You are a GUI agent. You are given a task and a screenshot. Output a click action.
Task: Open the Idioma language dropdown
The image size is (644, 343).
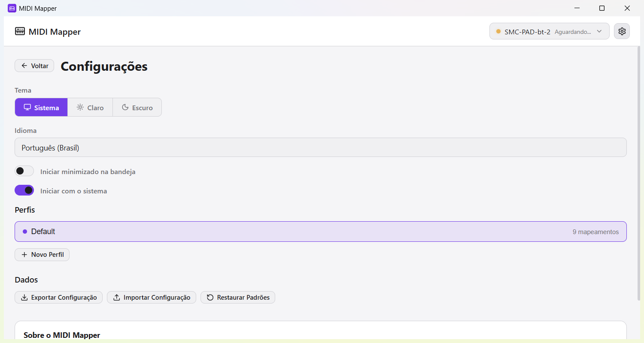coord(320,147)
